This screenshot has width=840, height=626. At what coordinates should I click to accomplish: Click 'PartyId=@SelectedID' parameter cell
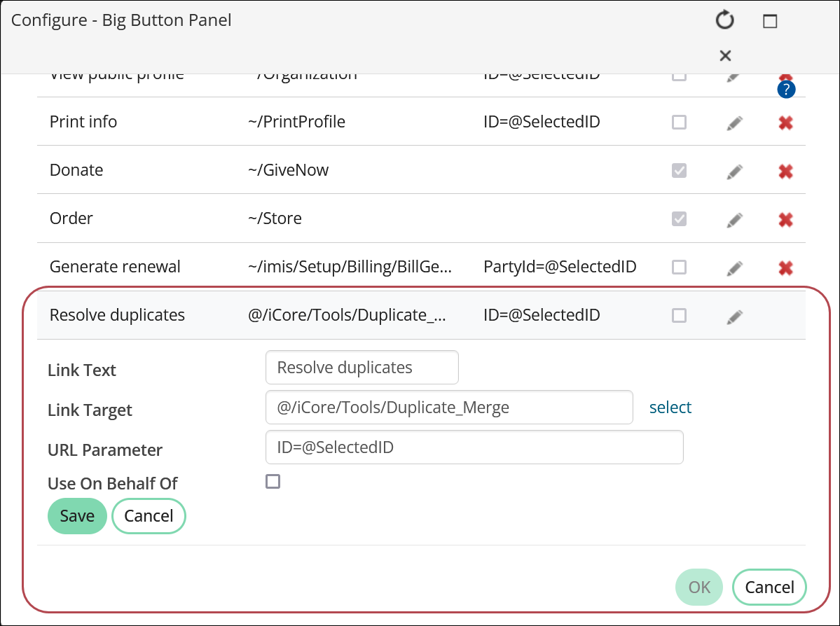click(x=560, y=267)
